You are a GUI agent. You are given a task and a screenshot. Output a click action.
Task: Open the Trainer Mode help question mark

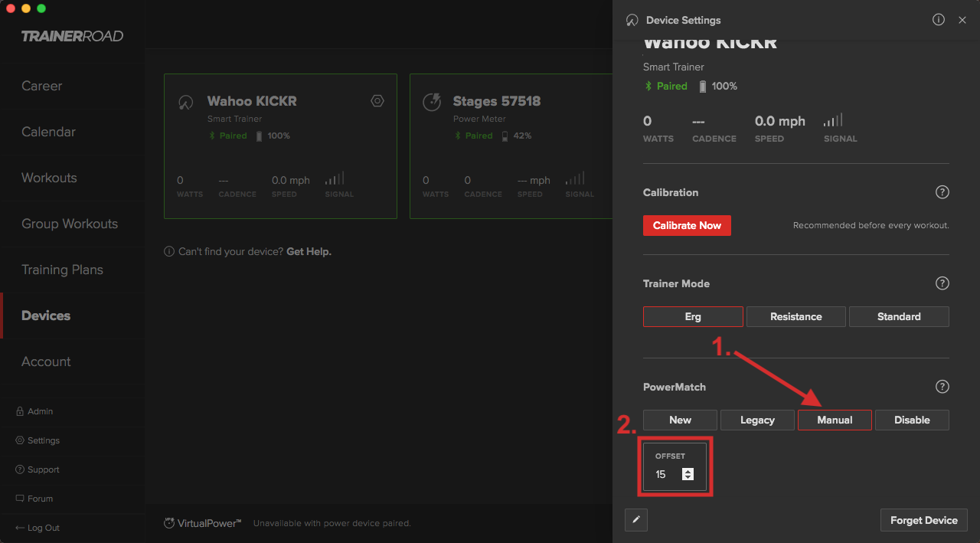942,283
